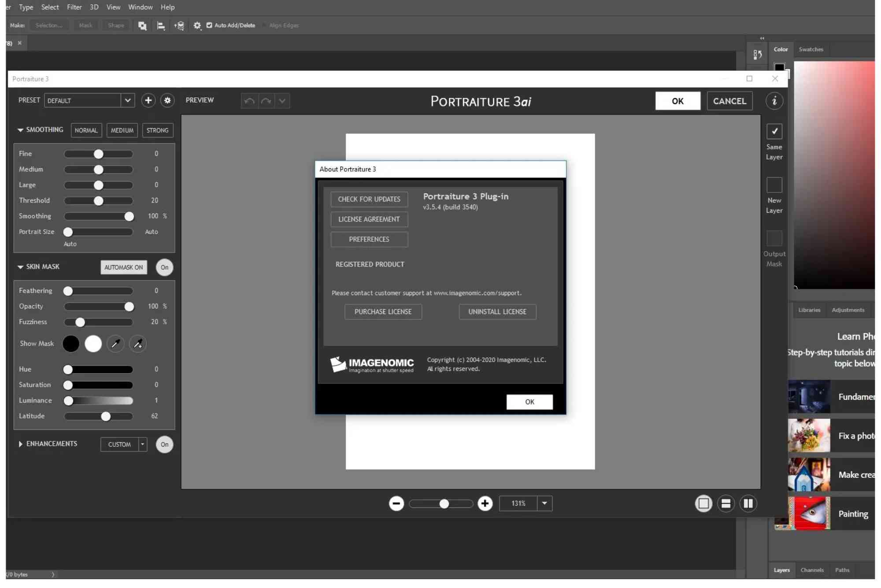
Task: Open the history dropdown arrow
Action: (x=282, y=101)
